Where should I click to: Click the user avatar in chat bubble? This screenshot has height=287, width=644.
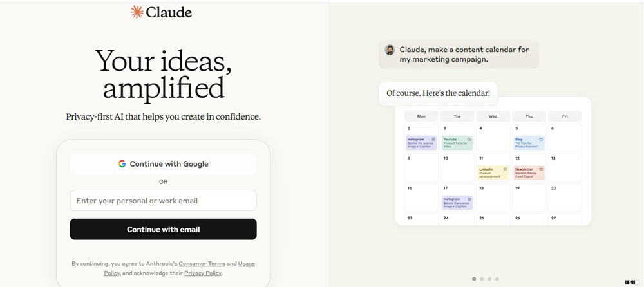point(390,50)
